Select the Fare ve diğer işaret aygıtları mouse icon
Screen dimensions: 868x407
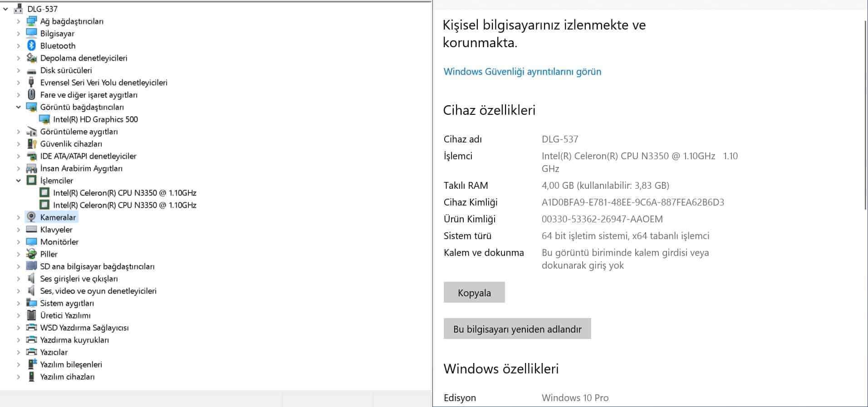coord(31,94)
